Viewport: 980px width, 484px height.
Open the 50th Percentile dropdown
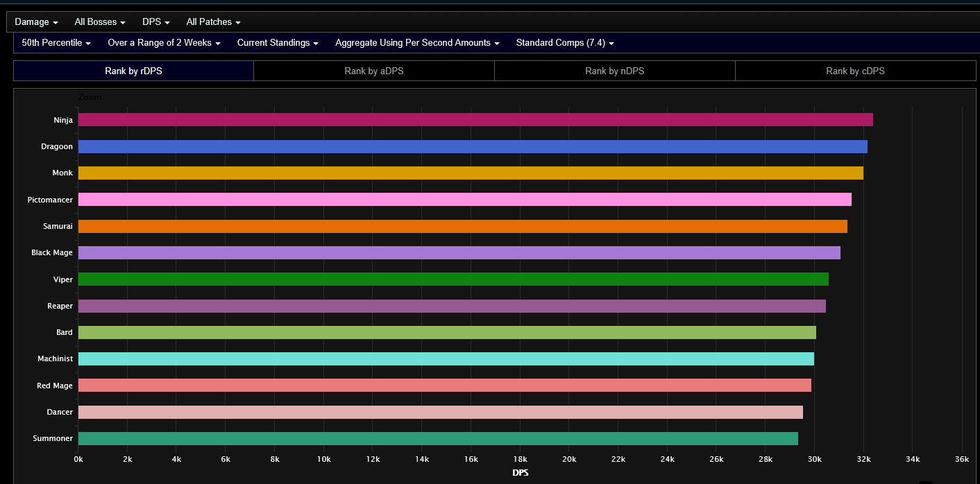[x=56, y=43]
